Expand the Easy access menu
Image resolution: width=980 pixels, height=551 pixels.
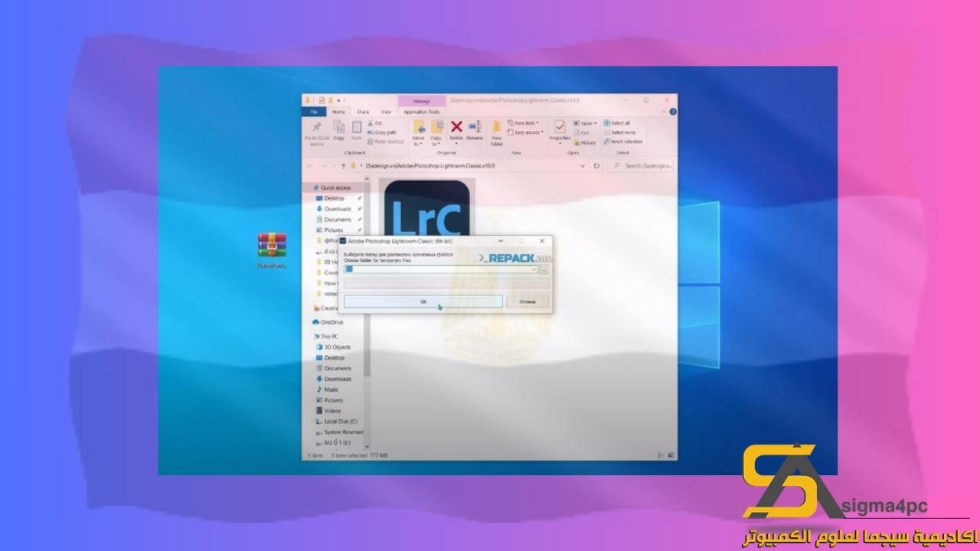pyautogui.click(x=527, y=132)
